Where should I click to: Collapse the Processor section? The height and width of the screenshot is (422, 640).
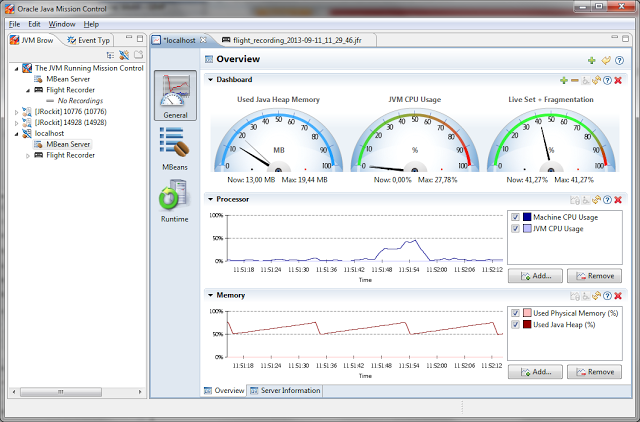click(210, 199)
